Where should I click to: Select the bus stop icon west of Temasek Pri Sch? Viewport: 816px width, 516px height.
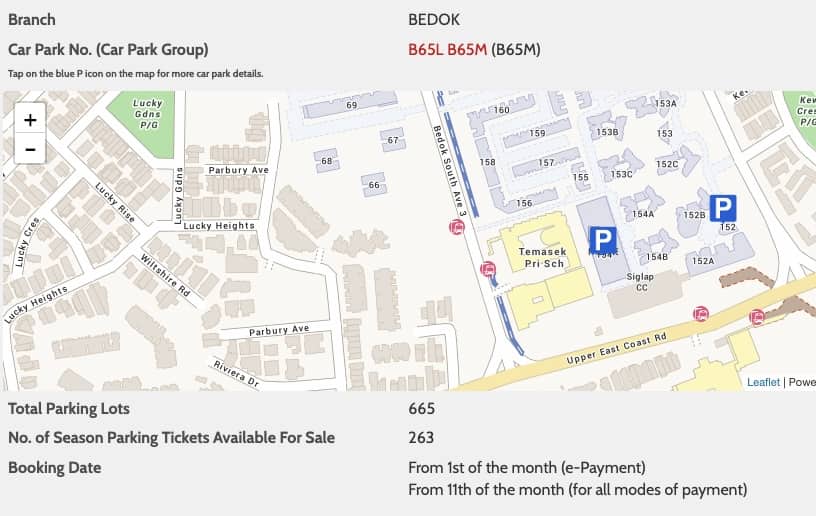488,269
